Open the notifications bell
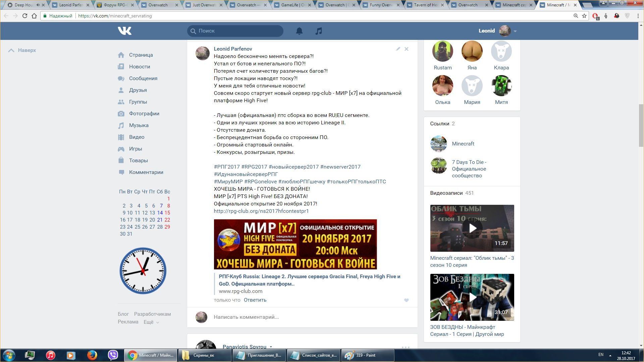The image size is (644, 362). coord(299,31)
